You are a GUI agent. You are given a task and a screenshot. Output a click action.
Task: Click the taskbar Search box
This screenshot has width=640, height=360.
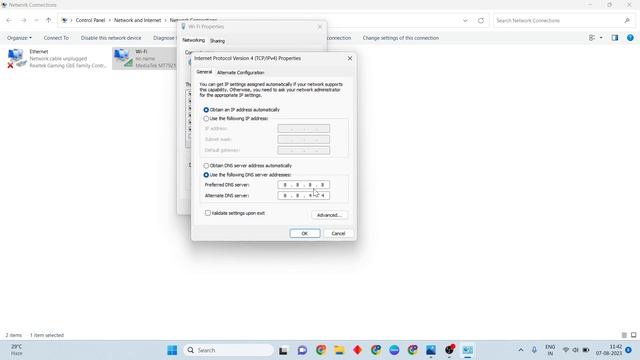[x=229, y=350]
